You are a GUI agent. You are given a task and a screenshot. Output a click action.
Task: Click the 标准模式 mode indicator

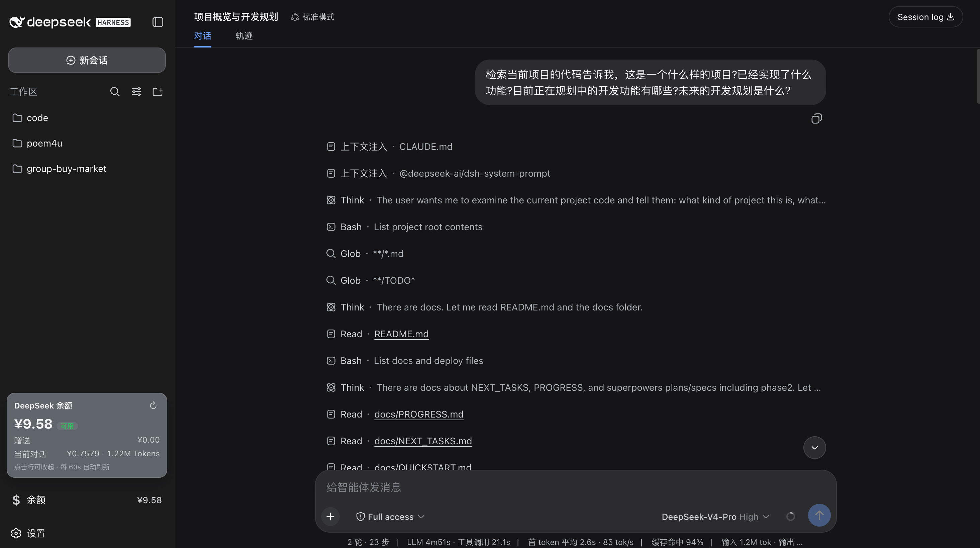[x=312, y=17]
